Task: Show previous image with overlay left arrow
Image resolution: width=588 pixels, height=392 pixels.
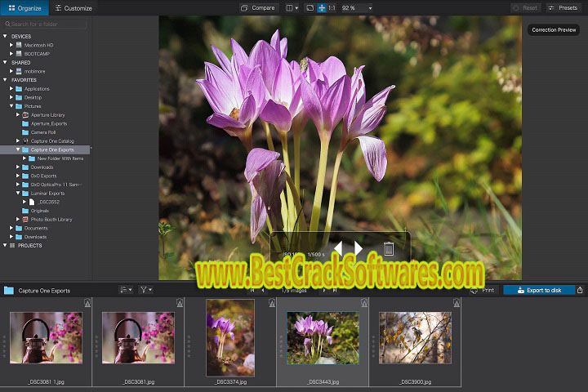Action: pyautogui.click(x=338, y=248)
